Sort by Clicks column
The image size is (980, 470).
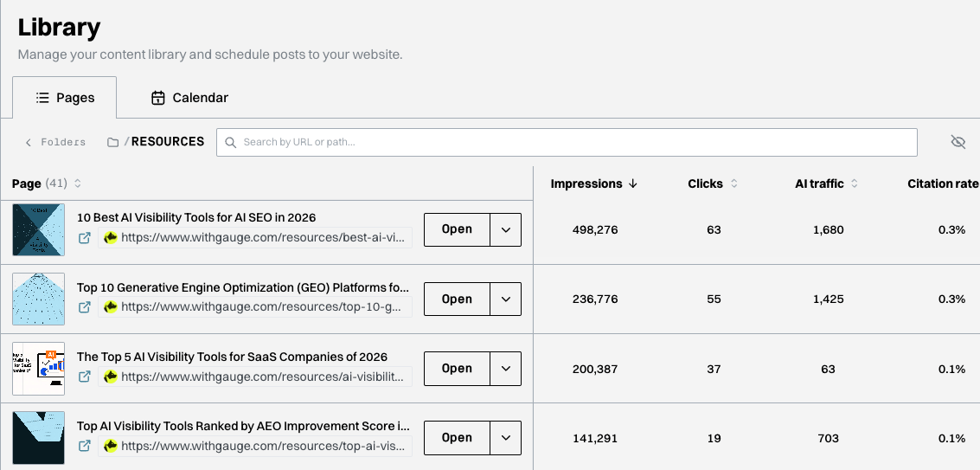(x=713, y=183)
